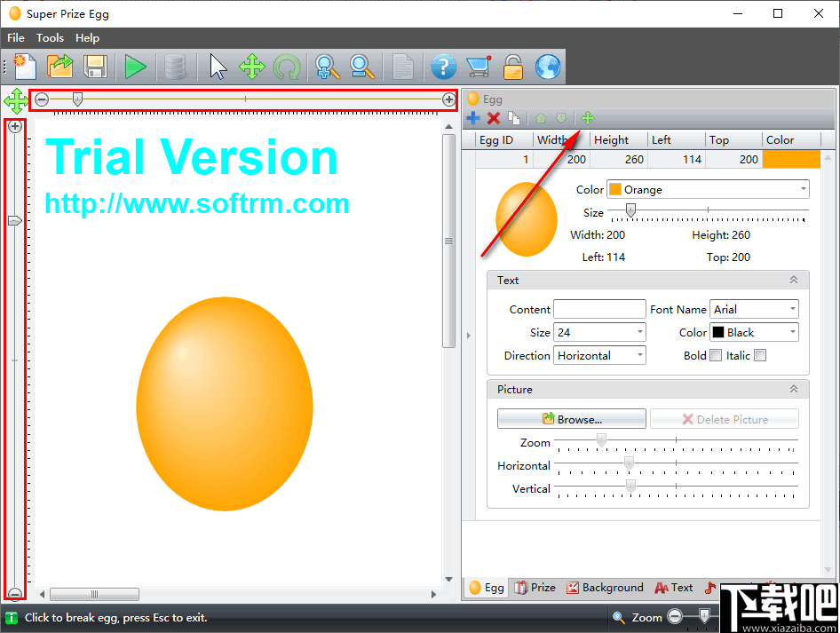Choose the green move tool in main toolbar
Viewport: 840px width, 633px height.
tap(252, 67)
